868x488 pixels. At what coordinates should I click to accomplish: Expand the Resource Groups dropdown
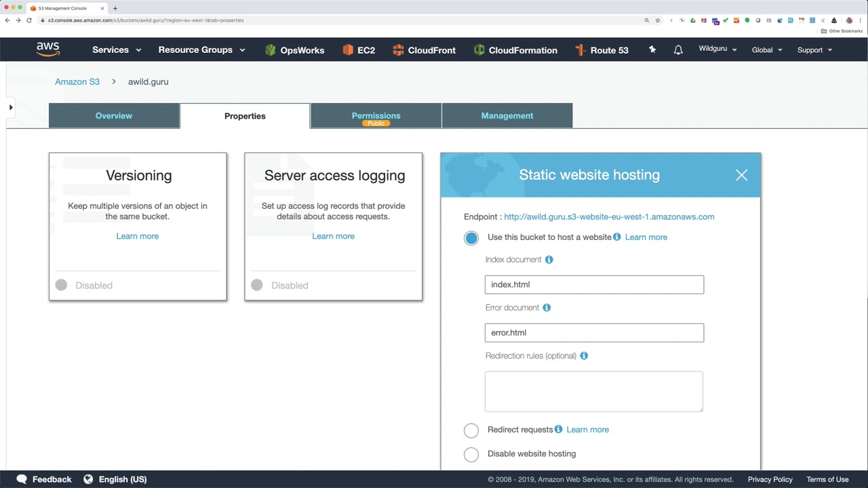201,50
